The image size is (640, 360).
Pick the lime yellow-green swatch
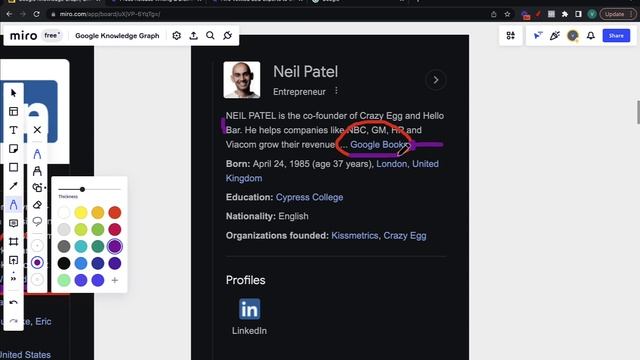click(x=81, y=229)
